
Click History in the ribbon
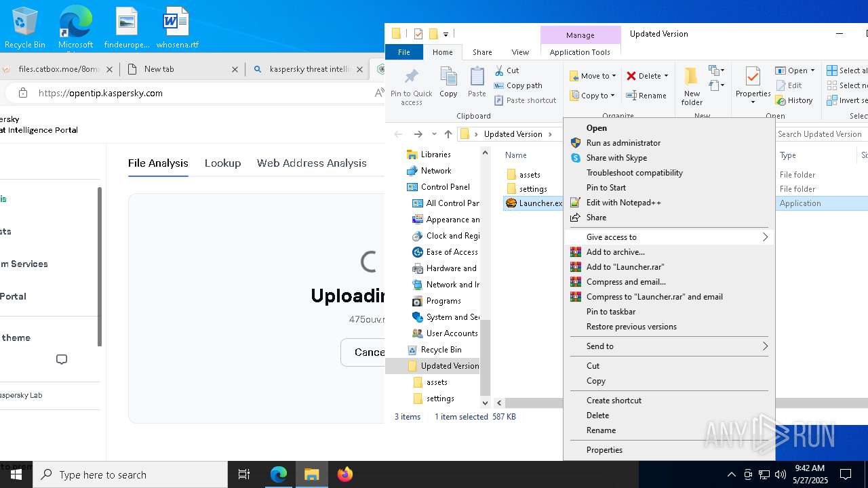point(794,100)
